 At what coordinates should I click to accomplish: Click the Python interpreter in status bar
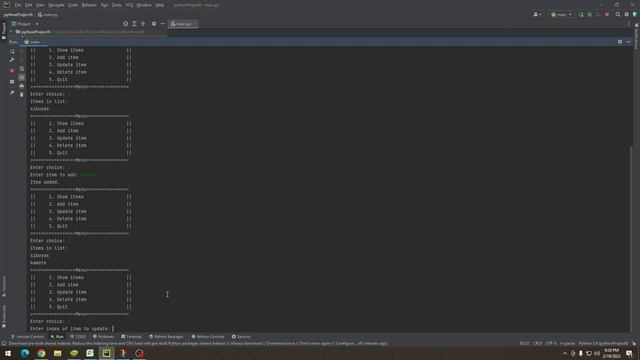click(x=603, y=343)
